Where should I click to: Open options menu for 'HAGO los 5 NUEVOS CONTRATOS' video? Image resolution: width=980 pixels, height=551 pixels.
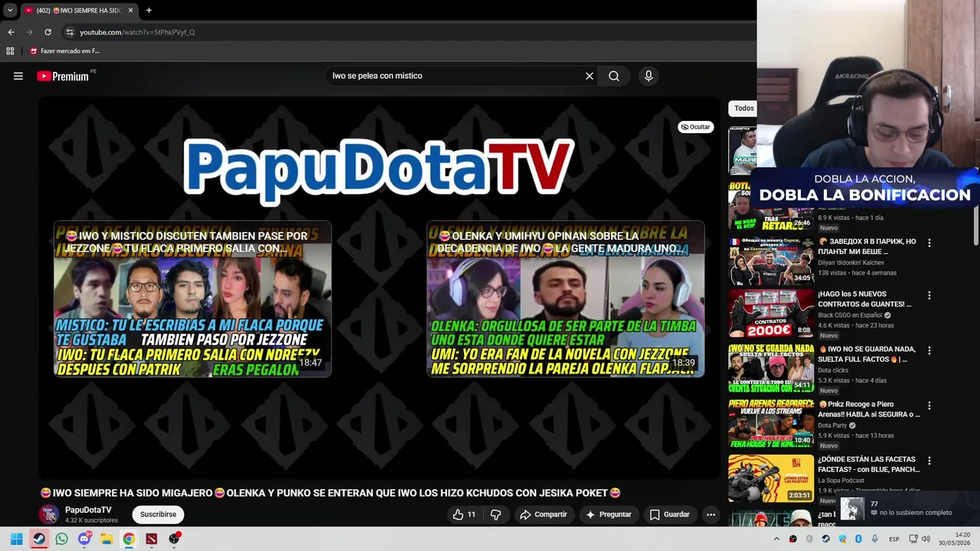(929, 295)
